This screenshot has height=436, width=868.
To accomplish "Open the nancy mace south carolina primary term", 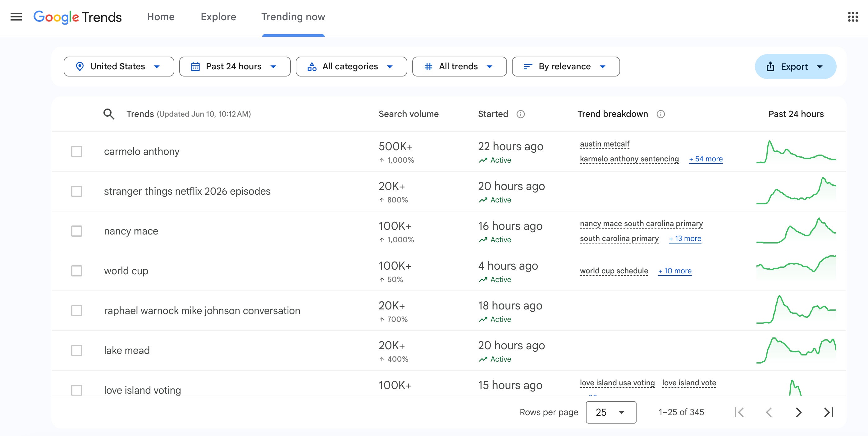I will [x=641, y=224].
